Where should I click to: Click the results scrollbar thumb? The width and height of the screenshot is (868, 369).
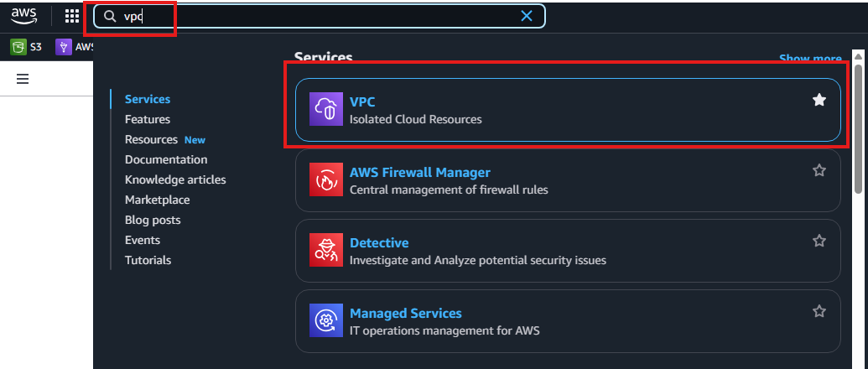point(858,128)
